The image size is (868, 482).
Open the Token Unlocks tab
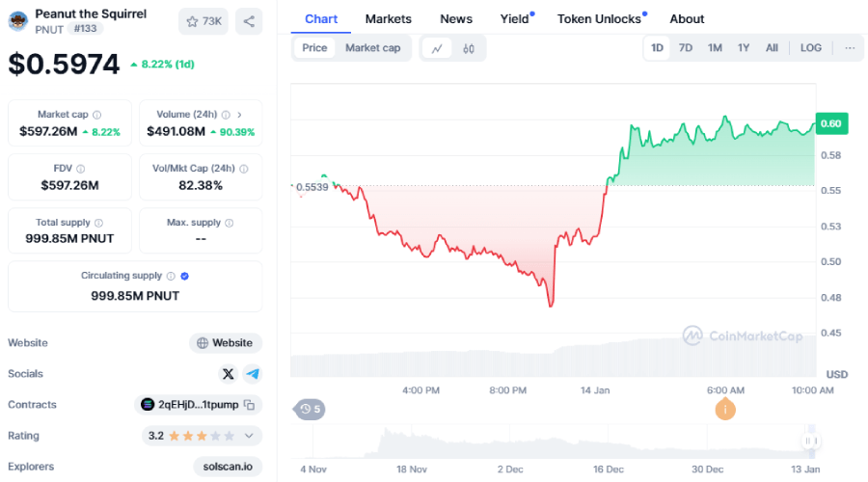pos(599,19)
